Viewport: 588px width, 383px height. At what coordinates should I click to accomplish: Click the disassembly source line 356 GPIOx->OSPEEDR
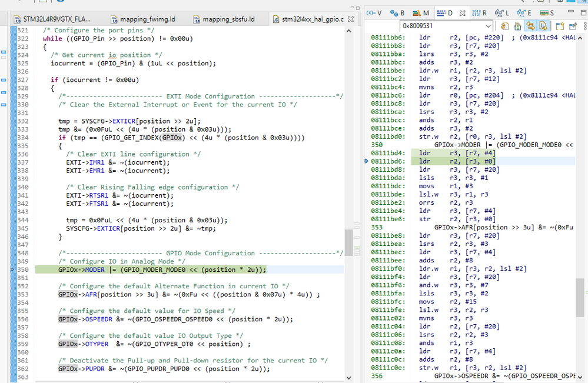(x=504, y=376)
